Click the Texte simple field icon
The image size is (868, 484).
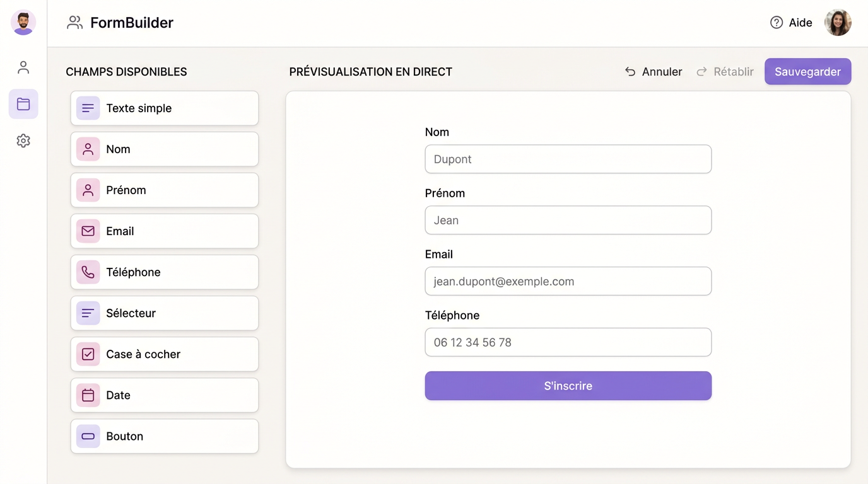click(88, 108)
